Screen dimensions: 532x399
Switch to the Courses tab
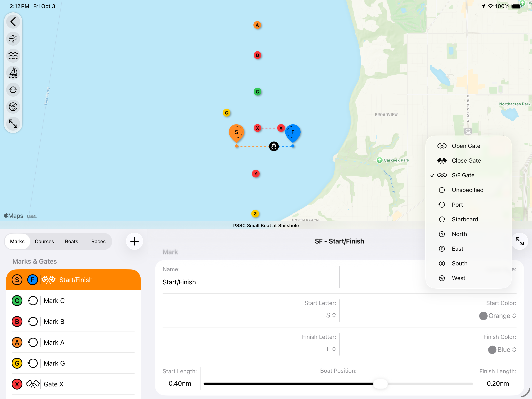[44, 241]
